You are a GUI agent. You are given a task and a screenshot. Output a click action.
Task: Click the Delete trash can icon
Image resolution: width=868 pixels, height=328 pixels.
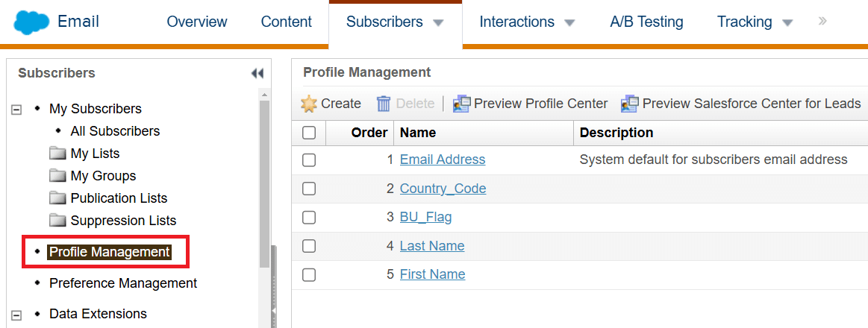[x=384, y=104]
